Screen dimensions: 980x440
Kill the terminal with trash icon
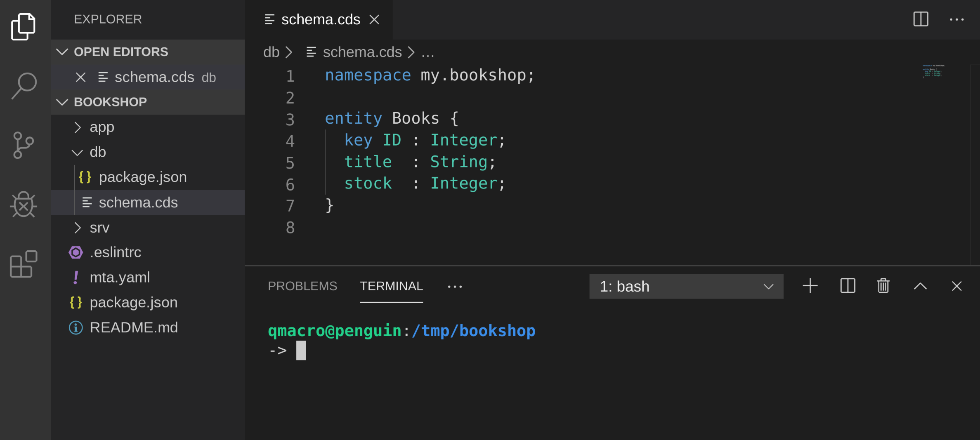click(x=883, y=286)
